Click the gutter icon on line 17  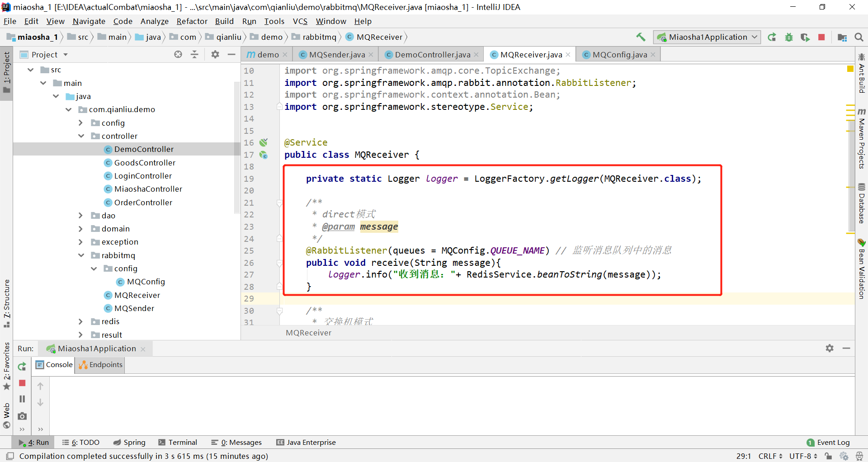coord(264,155)
